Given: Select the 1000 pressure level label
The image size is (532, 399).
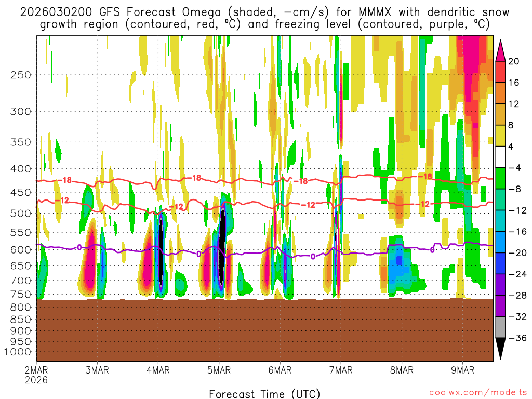Looking at the screenshot, I should click(19, 352).
